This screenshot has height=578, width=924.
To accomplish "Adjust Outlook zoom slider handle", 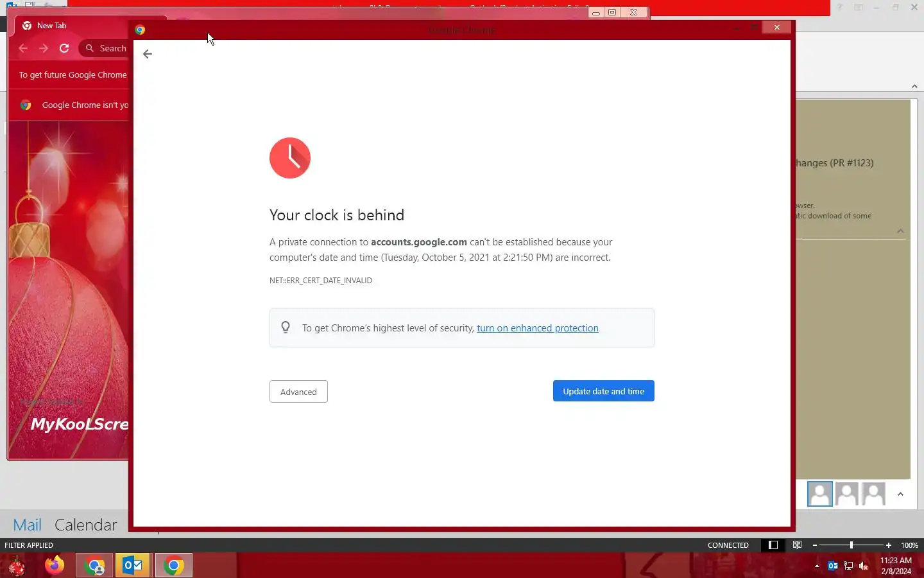I will coord(851,545).
